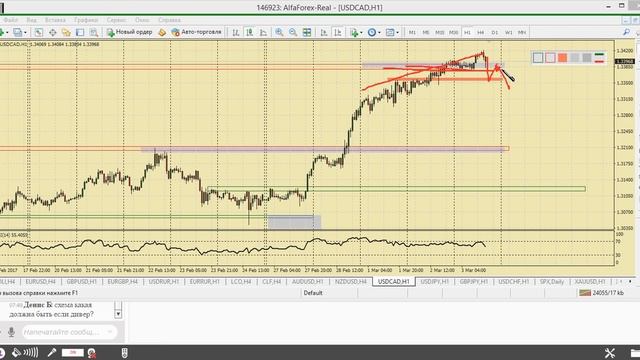Toggle chart auto scroll
This screenshot has height=360, width=640.
coord(324,32)
